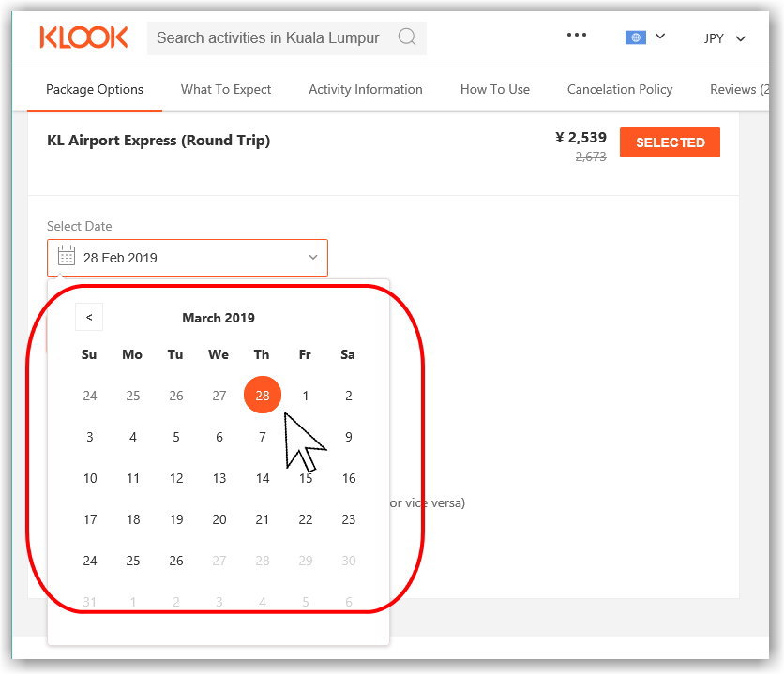Click the March 2019 month heading

pos(219,318)
